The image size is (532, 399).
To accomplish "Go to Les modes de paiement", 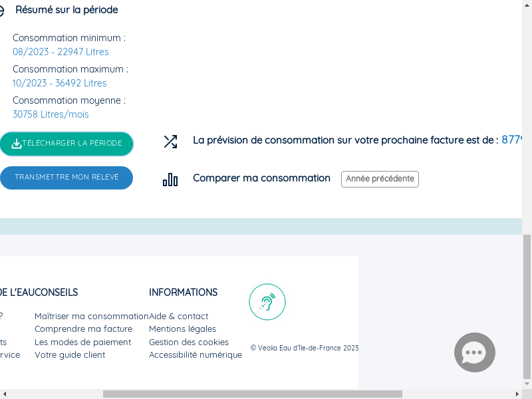I will (82, 342).
